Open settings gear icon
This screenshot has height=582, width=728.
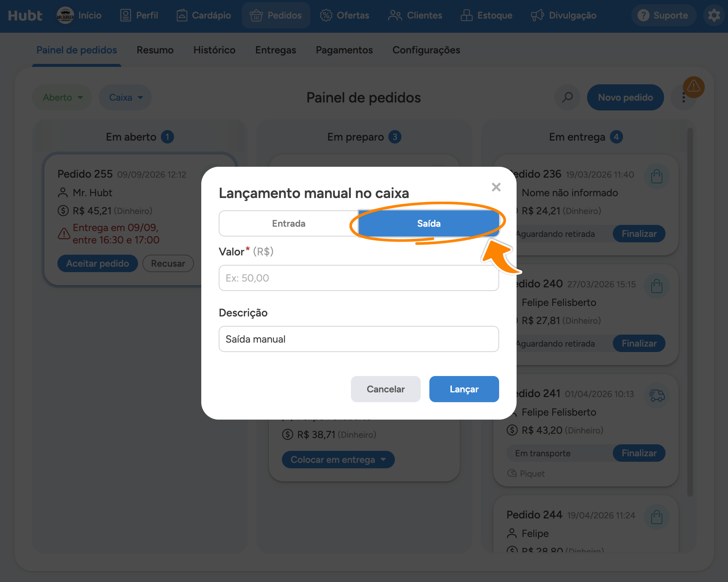(x=714, y=15)
